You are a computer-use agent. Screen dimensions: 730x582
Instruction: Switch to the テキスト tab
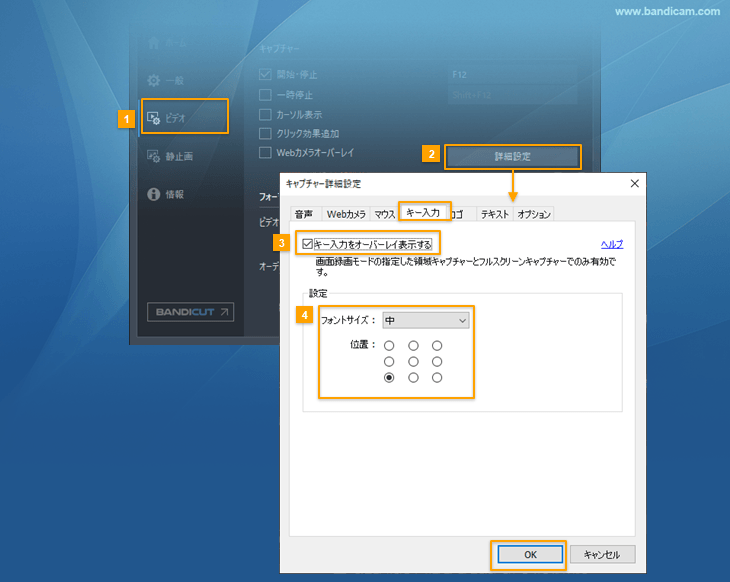pos(494,214)
